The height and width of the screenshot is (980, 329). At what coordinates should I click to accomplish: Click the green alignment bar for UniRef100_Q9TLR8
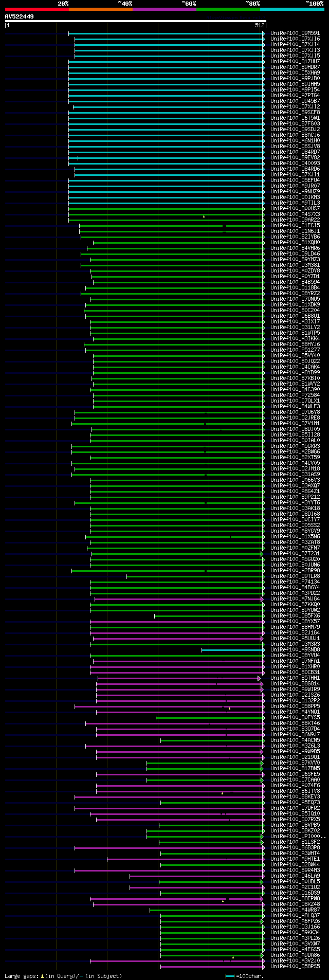(x=196, y=576)
